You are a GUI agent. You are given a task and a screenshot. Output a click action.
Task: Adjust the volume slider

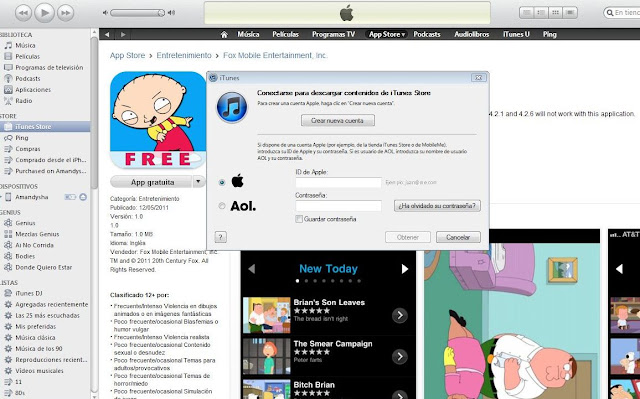[138, 13]
